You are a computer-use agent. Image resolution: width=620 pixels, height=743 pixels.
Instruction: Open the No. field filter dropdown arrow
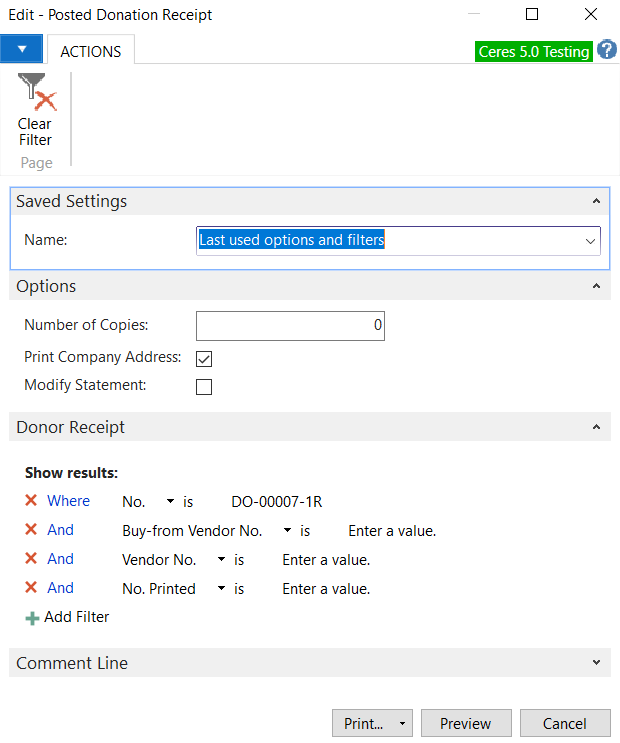click(x=170, y=501)
